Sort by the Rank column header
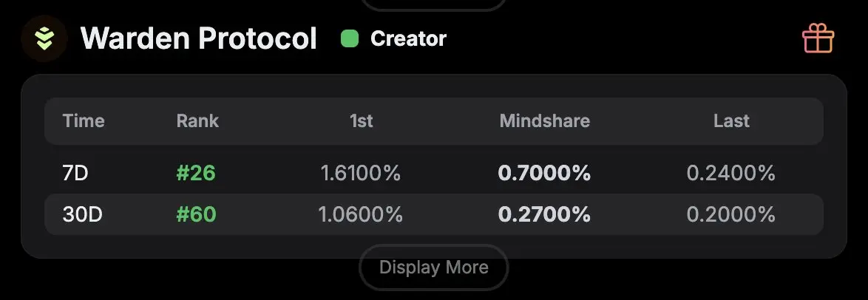Image resolution: width=868 pixels, height=300 pixels. pos(197,120)
